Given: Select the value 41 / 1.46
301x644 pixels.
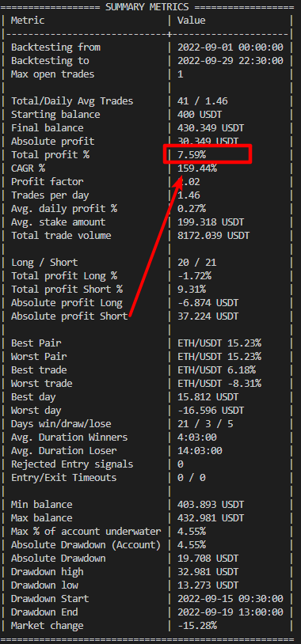Looking at the screenshot, I should (x=202, y=101).
